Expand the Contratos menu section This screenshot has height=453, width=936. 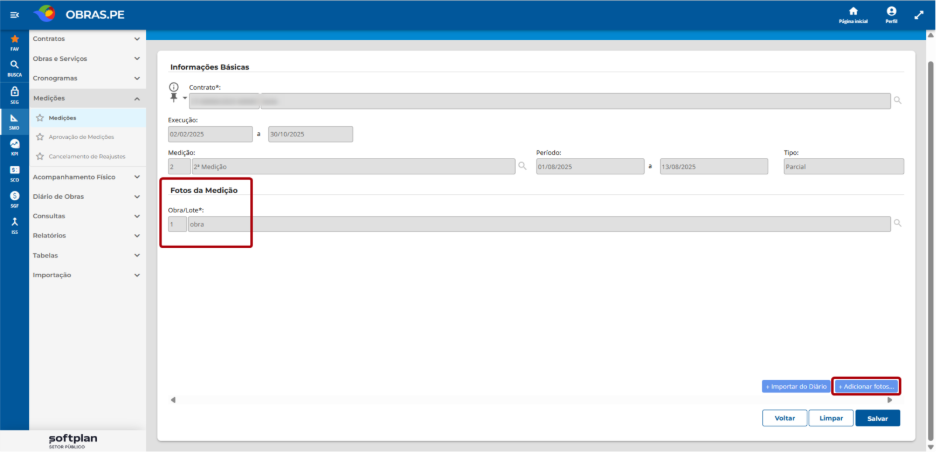tap(87, 39)
